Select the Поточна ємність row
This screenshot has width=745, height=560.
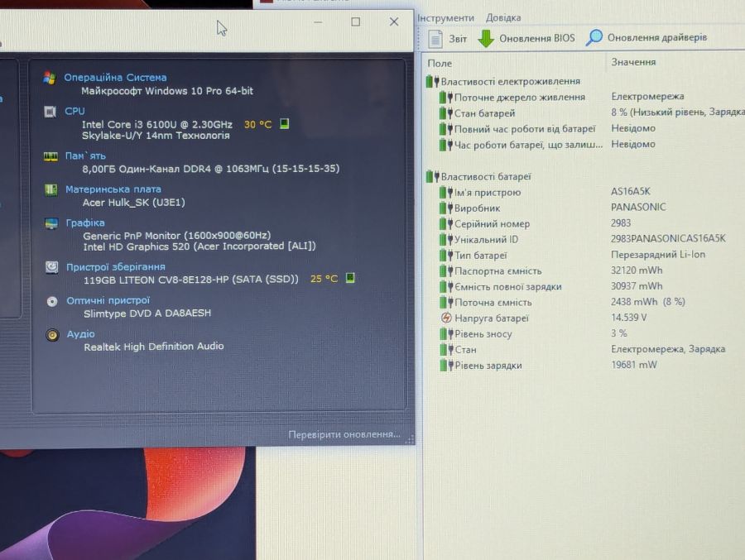click(x=584, y=302)
